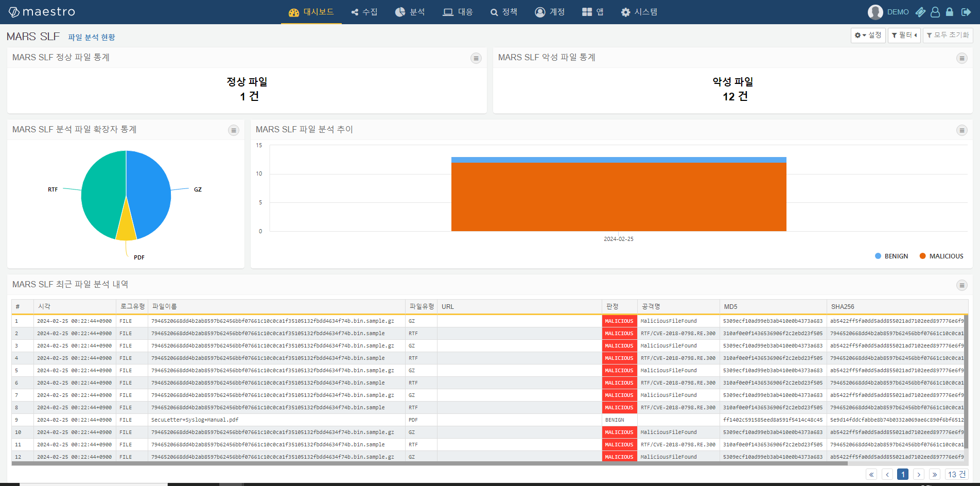This screenshot has height=486, width=980.
Task: Open the 정책 policy menu
Action: [504, 12]
